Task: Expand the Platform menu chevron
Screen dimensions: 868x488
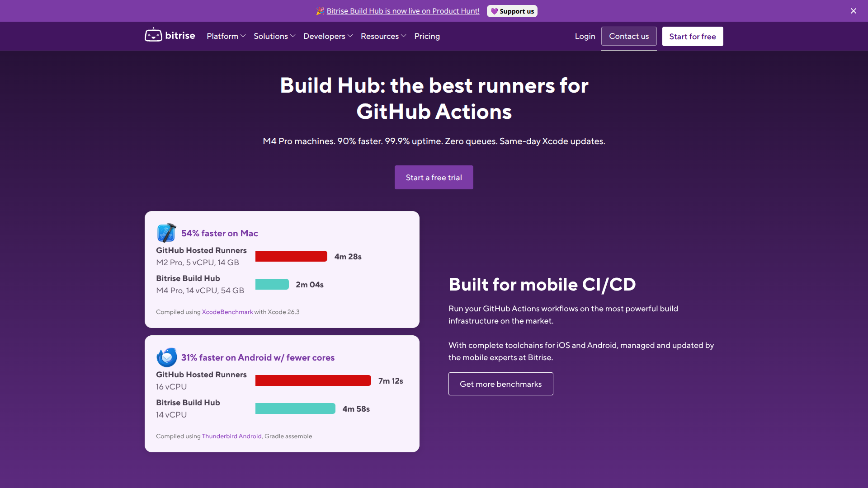Action: click(x=243, y=36)
